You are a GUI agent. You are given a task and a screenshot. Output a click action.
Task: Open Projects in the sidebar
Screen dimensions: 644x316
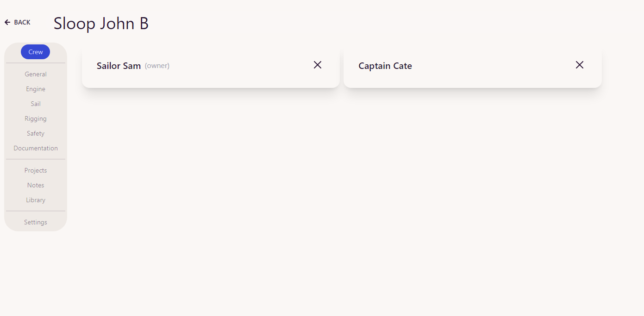36,170
